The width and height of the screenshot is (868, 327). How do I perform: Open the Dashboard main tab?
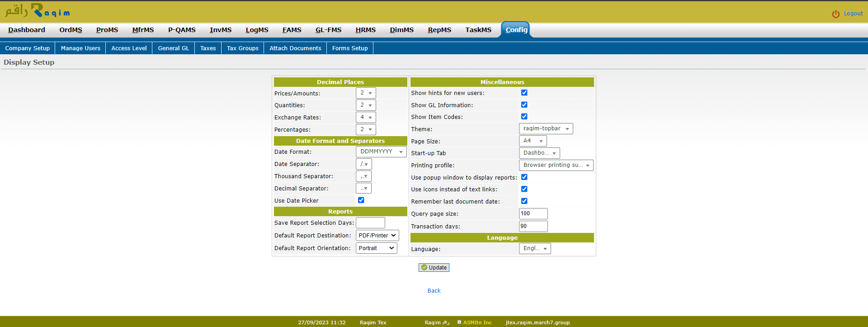27,30
